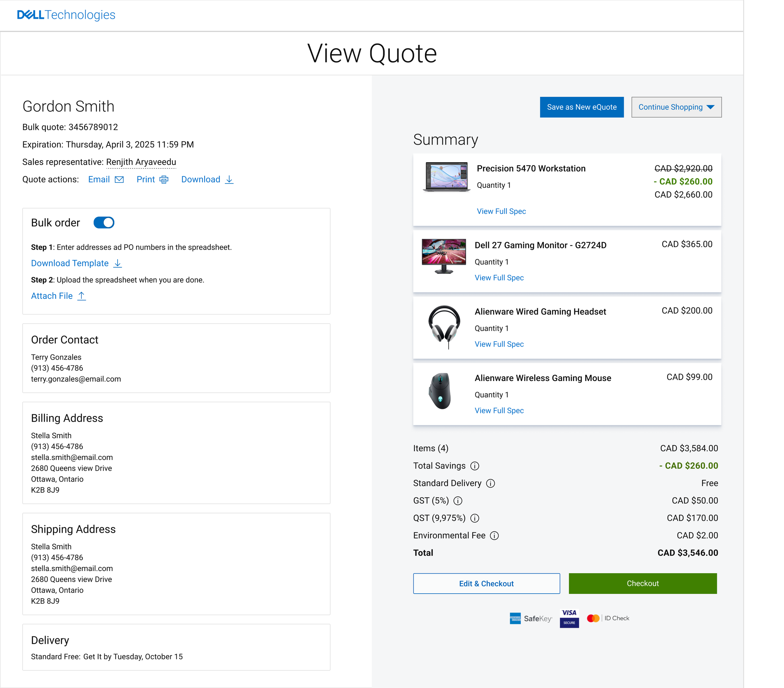This screenshot has height=688, width=784.
Task: Click the Standard Delivery info icon
Action: point(490,483)
